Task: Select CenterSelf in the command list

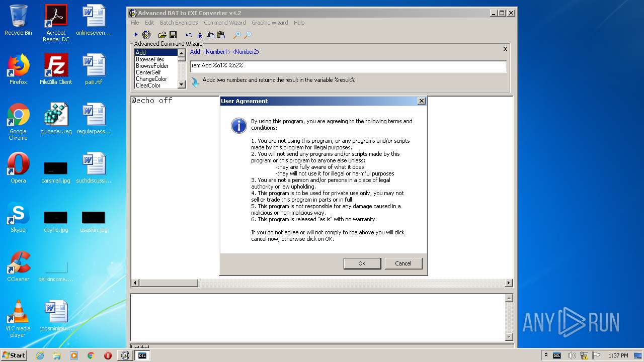Action: tap(156, 72)
